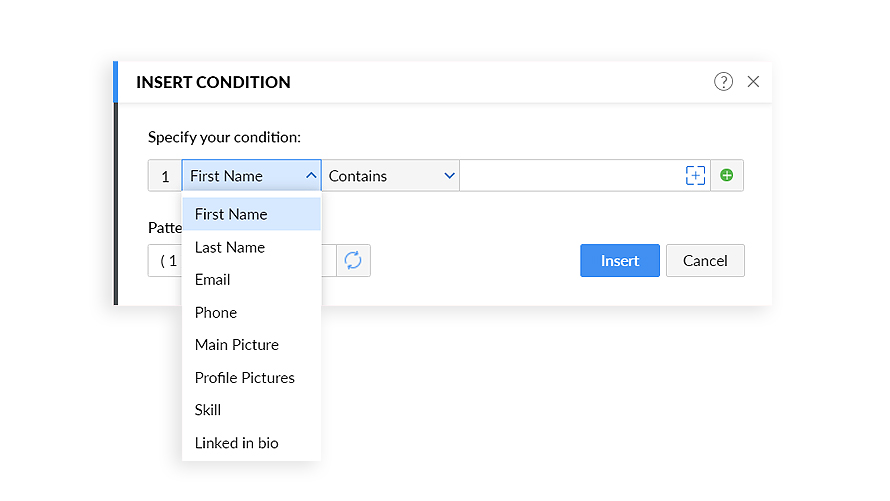Refresh the pattern with circular arrows icon
890x501 pixels.
[x=353, y=260]
